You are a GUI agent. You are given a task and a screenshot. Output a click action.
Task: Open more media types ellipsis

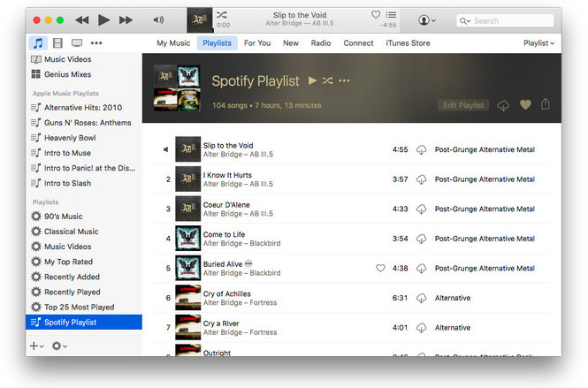[x=96, y=43]
